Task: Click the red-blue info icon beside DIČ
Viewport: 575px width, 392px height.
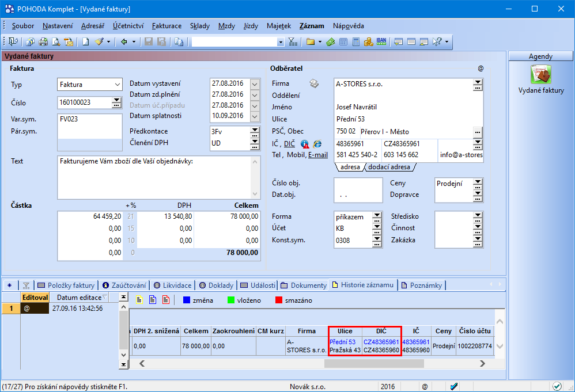Action: [305, 144]
